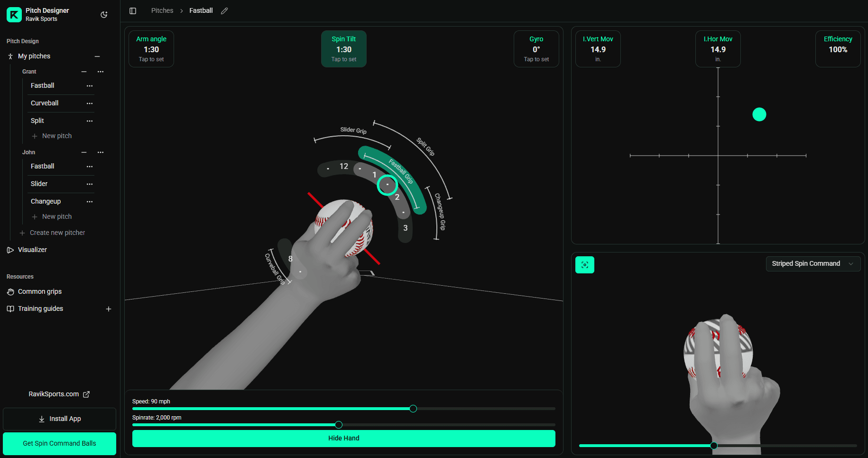Toggle dark mode via the moon icon
The height and width of the screenshot is (458, 868).
point(104,14)
